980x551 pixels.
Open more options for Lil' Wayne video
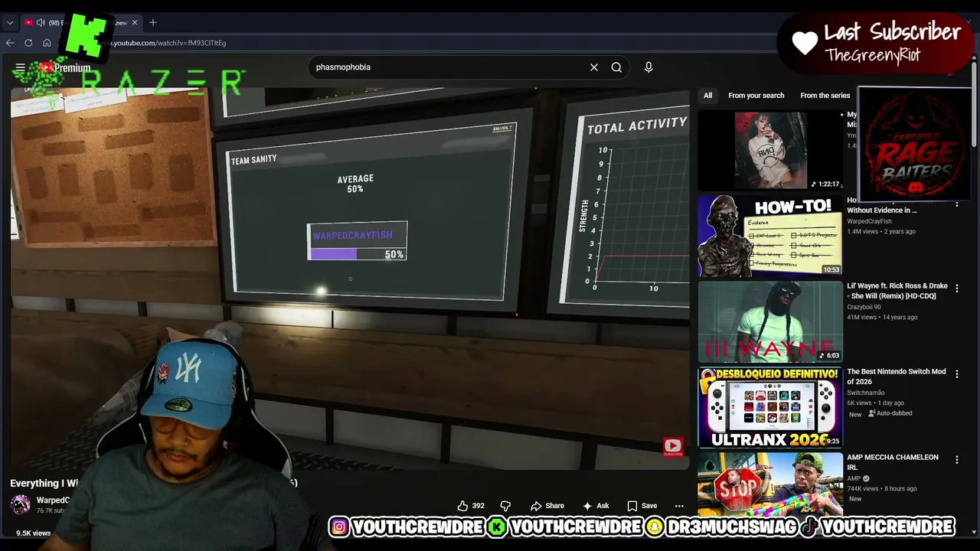[957, 289]
